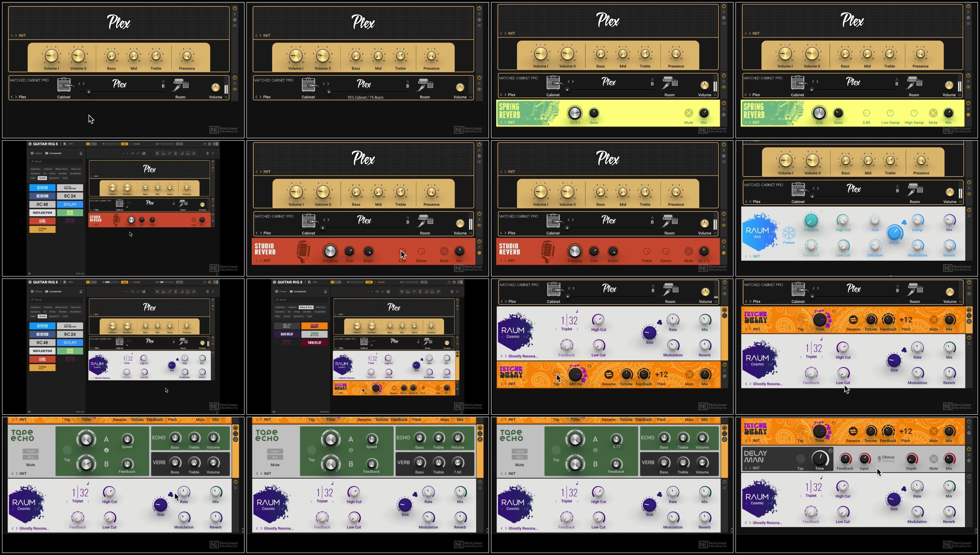
Task: Click the Freeze snowflake on RAUM Airy
Action: [x=789, y=233]
